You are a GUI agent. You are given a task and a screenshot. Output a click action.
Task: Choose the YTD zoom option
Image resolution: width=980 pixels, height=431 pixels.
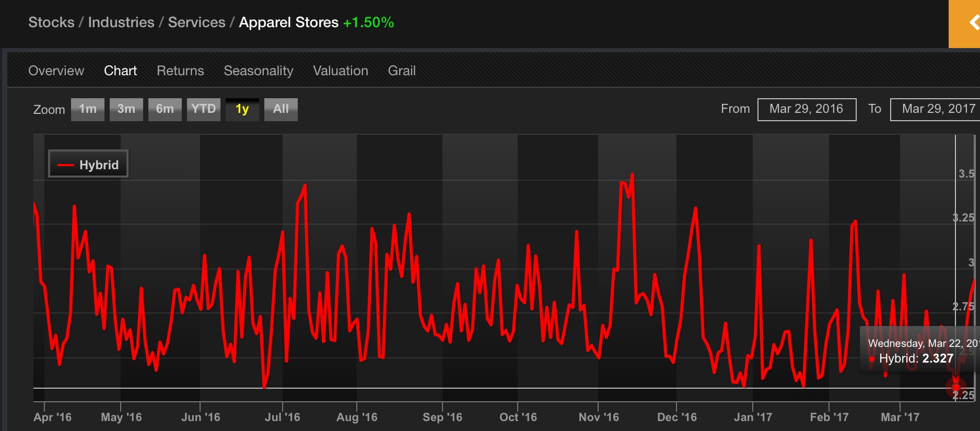click(204, 109)
